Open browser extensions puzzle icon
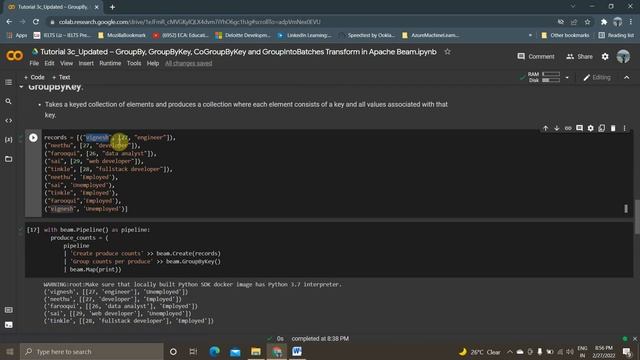Viewport: 640px width, 360px height. click(604, 22)
